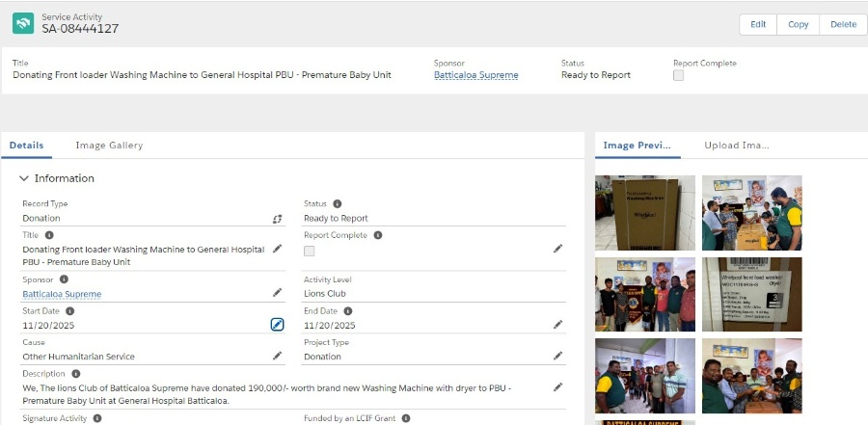The height and width of the screenshot is (425, 868).
Task: Edit Project Type using pencil icon
Action: point(557,356)
